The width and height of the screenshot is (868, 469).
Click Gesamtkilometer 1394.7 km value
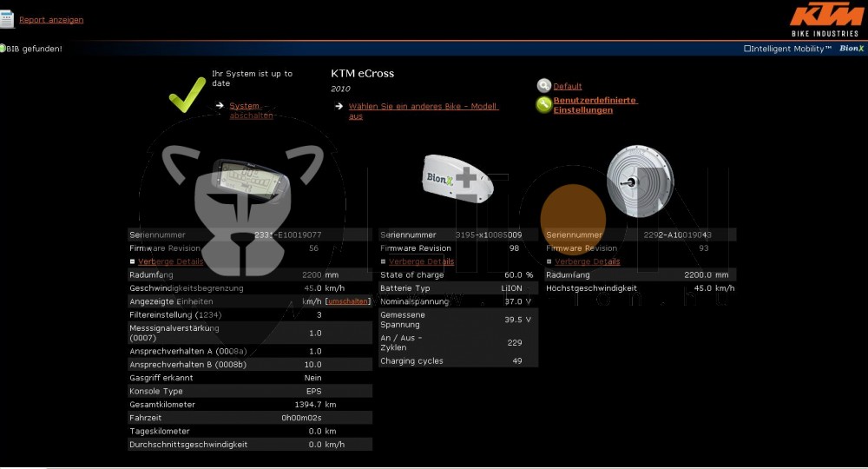click(316, 404)
